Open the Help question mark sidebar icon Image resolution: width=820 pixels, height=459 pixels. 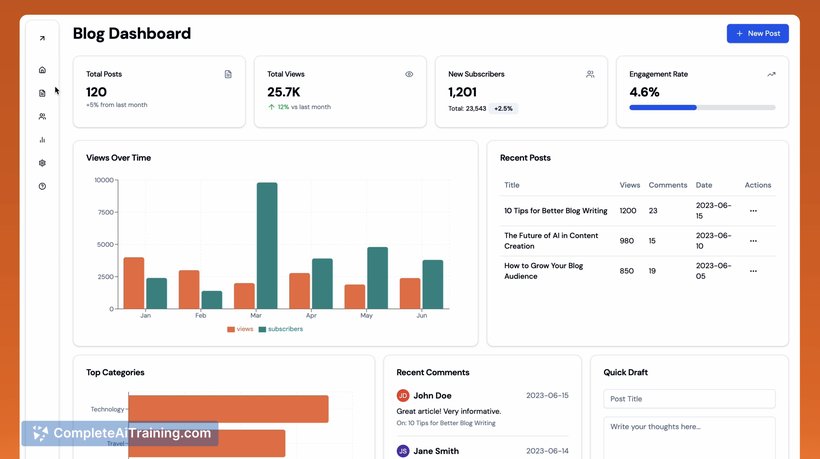pos(42,186)
